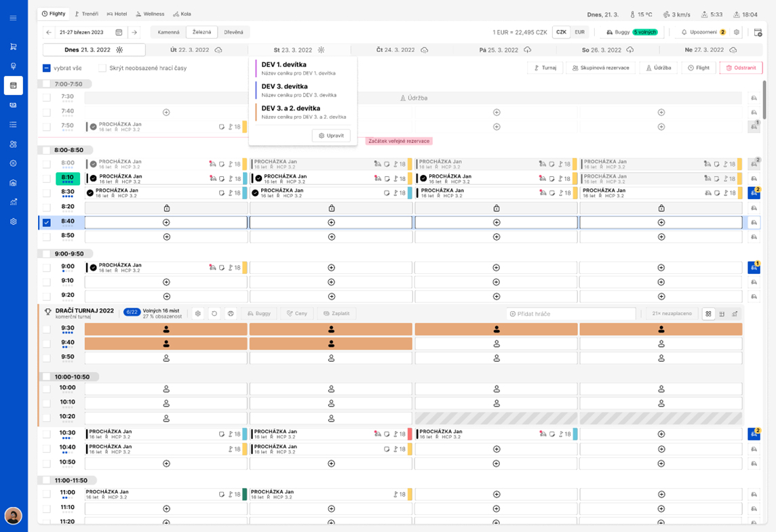Choose DEV 1. devítka pricing option
Viewport: 776px width, 532px height.
pos(285,65)
